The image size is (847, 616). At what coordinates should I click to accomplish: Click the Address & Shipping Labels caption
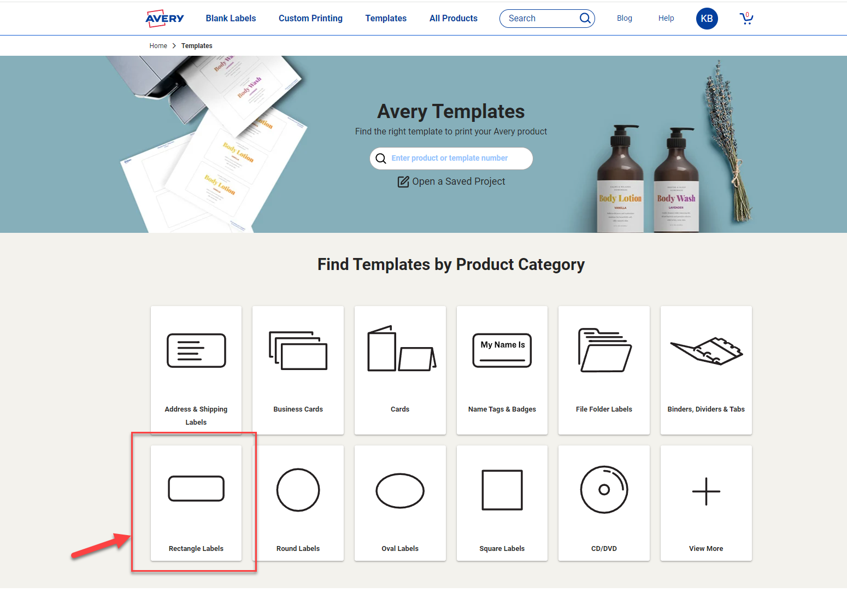(x=196, y=415)
